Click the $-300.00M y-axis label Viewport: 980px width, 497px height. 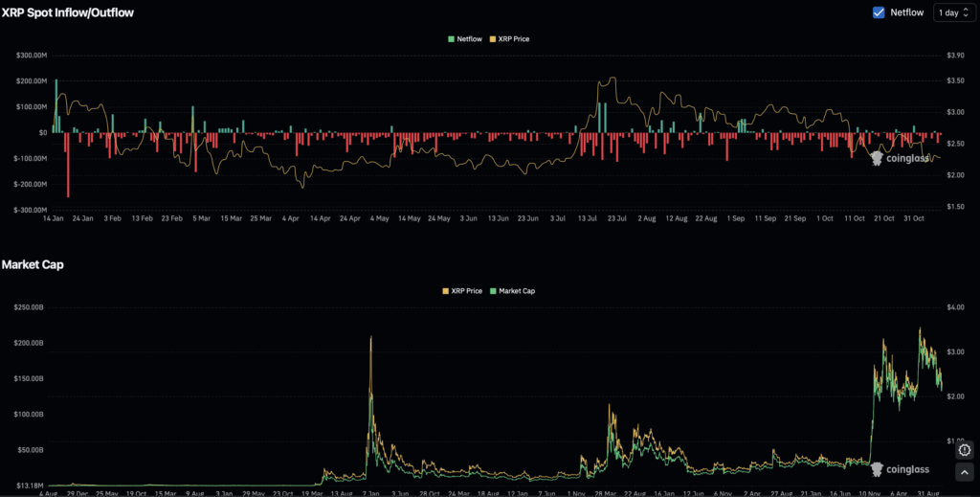(31, 210)
